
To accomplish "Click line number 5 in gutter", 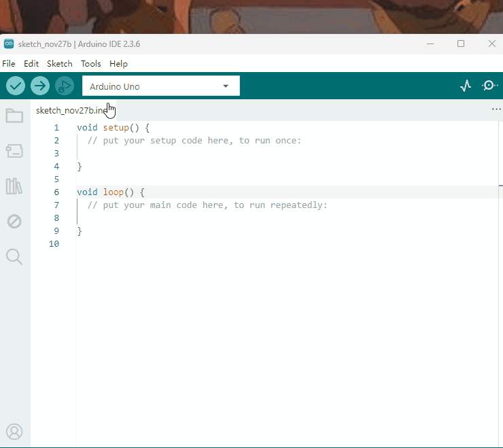I will pyautogui.click(x=56, y=179).
